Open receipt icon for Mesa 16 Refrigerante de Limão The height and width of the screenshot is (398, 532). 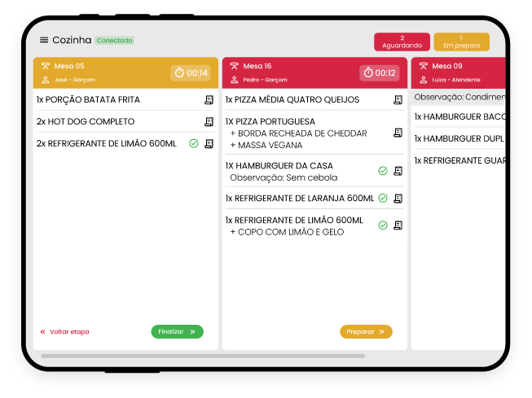[398, 225]
